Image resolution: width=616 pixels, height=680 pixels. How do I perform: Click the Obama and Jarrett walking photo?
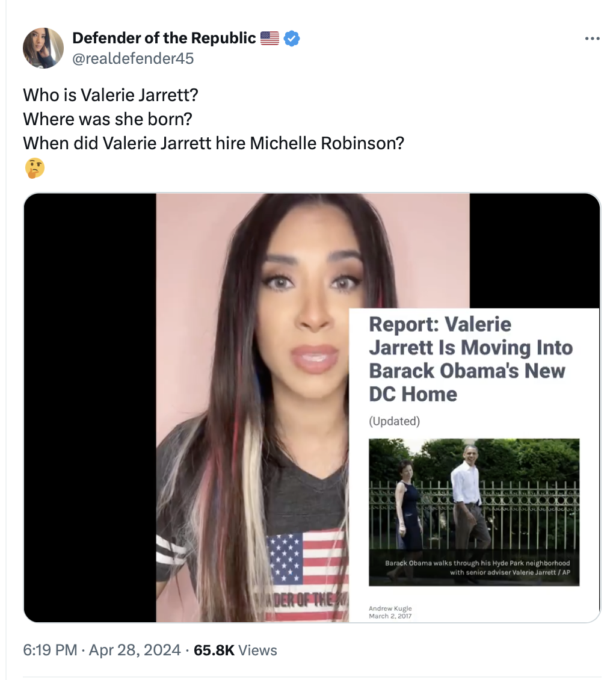point(474,512)
